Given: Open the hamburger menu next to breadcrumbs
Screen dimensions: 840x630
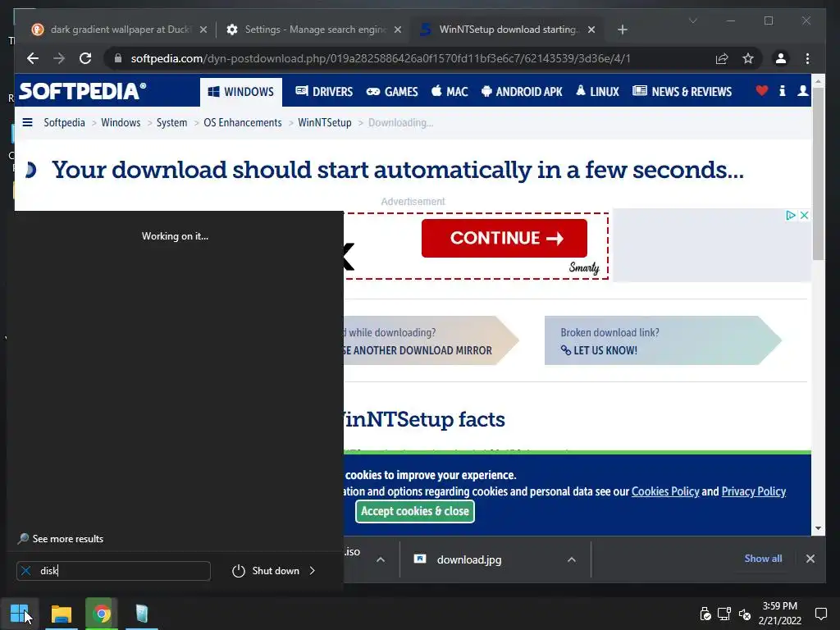Looking at the screenshot, I should 27,123.
